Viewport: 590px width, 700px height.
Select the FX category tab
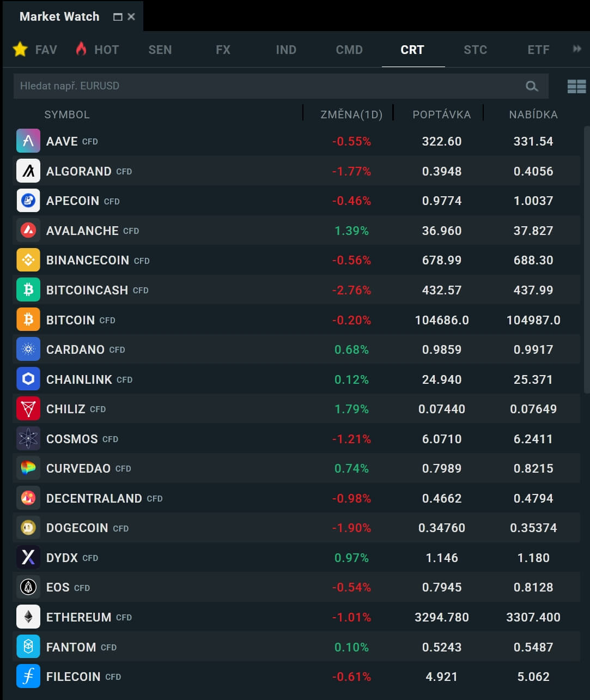tap(223, 50)
